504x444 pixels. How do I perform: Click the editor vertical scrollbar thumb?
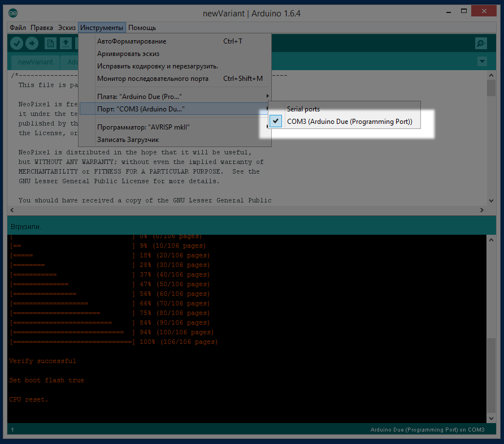(491, 88)
